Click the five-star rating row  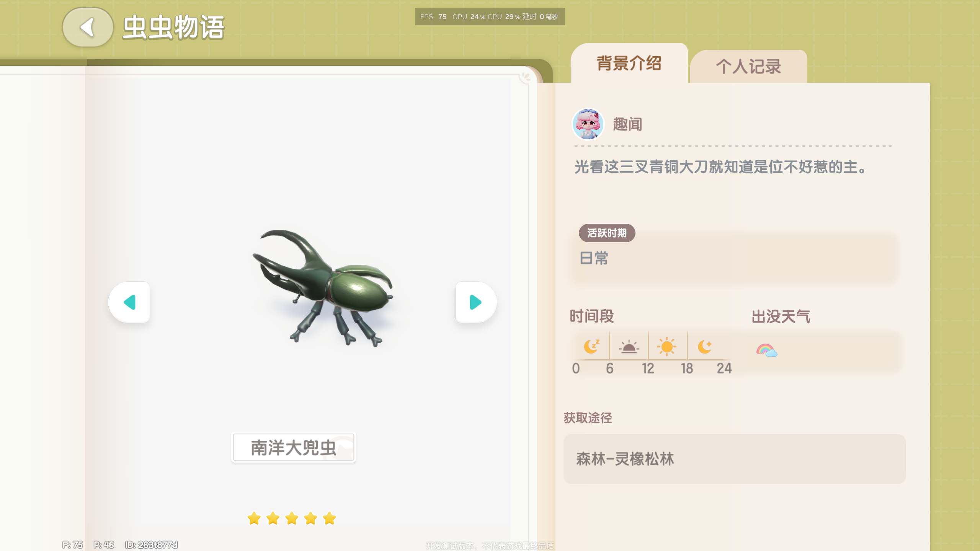(x=292, y=518)
